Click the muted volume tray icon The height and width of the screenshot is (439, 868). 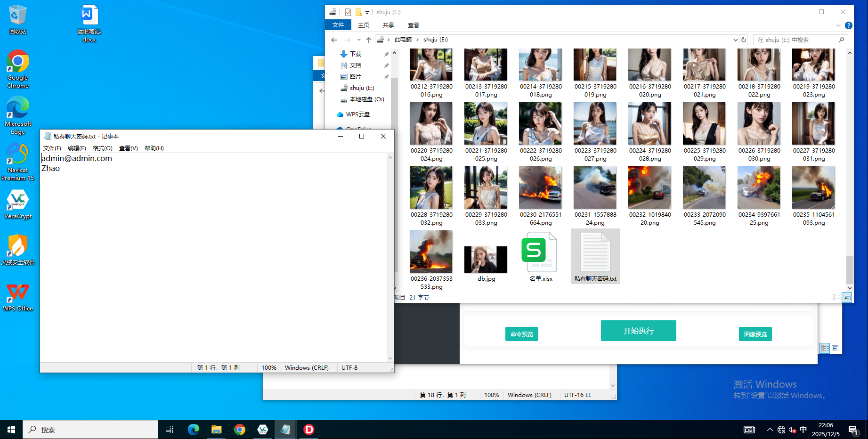(792, 430)
